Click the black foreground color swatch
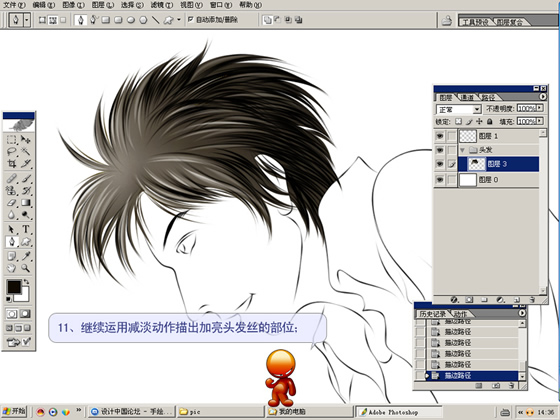 (x=14, y=287)
